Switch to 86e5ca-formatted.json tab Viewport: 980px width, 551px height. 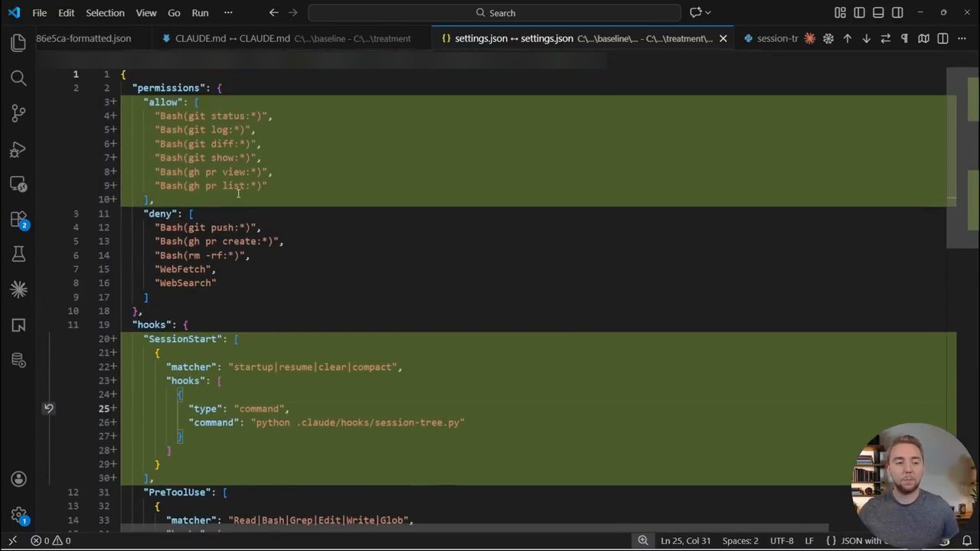coord(83,38)
